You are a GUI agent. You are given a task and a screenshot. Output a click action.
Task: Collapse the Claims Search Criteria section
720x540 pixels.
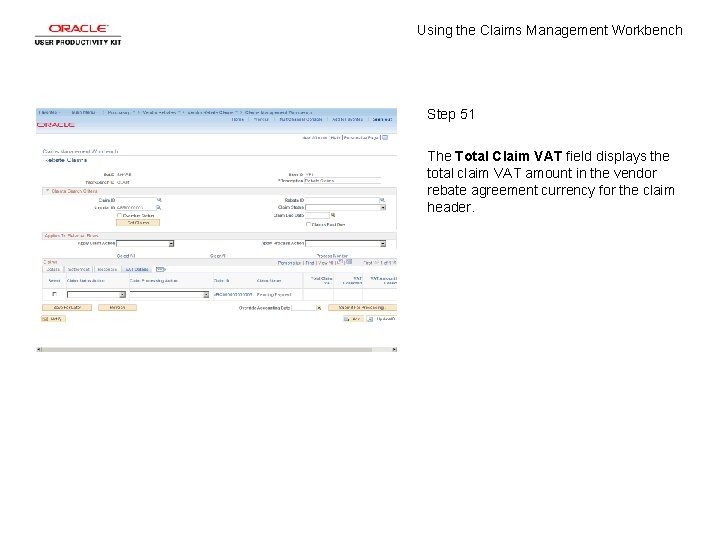point(47,191)
